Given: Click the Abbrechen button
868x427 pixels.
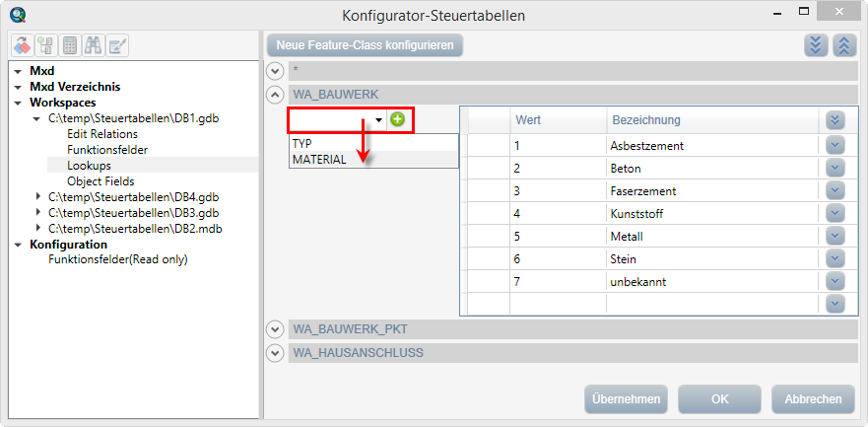Looking at the screenshot, I should [x=813, y=399].
